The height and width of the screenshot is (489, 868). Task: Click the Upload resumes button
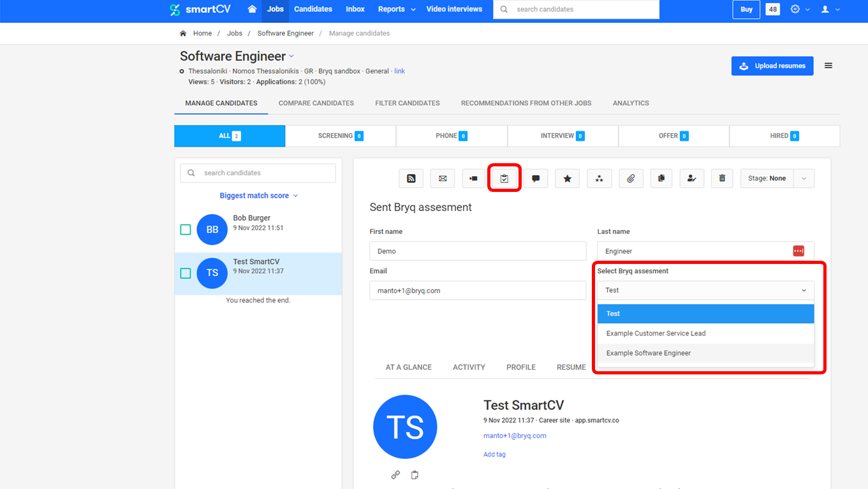(x=772, y=66)
